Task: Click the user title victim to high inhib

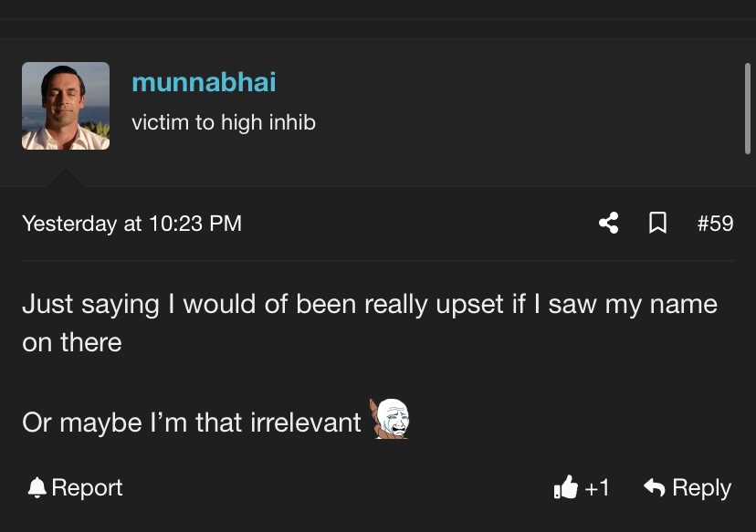Action: (x=224, y=122)
